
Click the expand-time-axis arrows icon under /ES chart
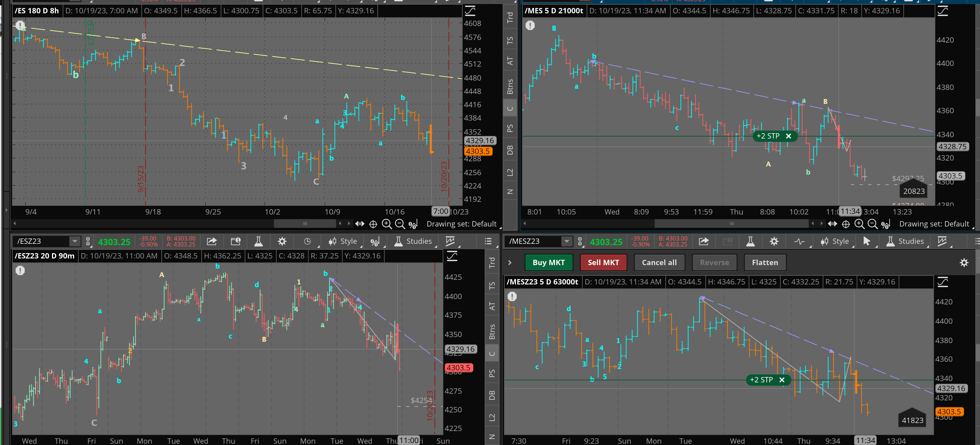click(x=360, y=224)
